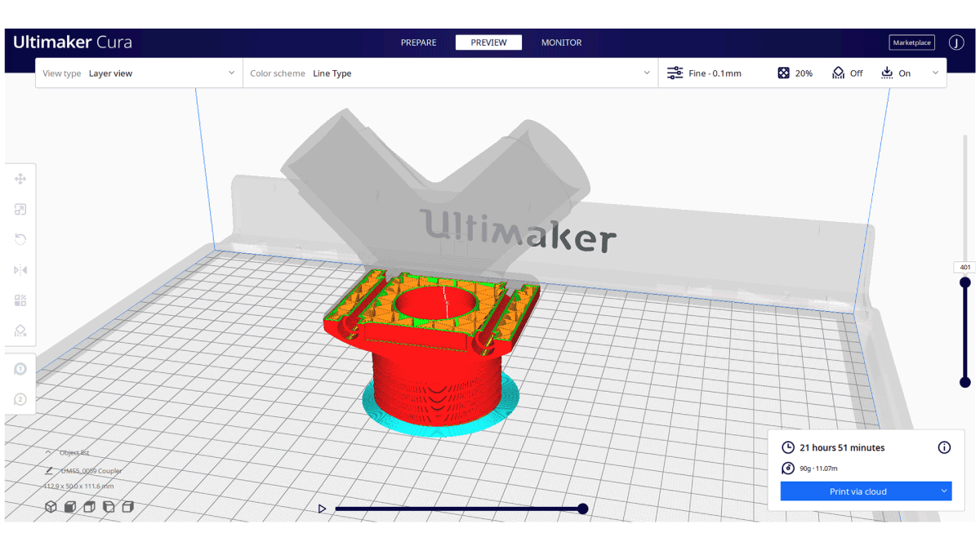Screen dimensions: 980x551
Task: Open the Marketplace
Action: coord(911,42)
